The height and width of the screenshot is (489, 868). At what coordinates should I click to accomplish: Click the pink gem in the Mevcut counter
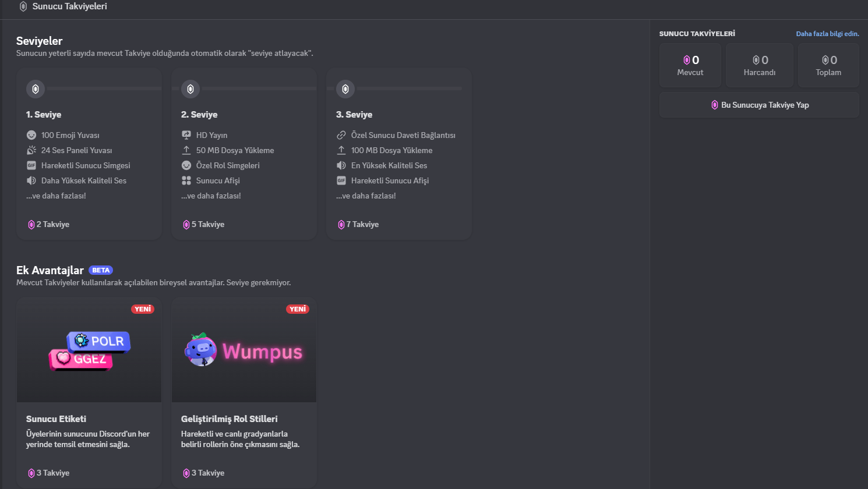pyautogui.click(x=687, y=60)
